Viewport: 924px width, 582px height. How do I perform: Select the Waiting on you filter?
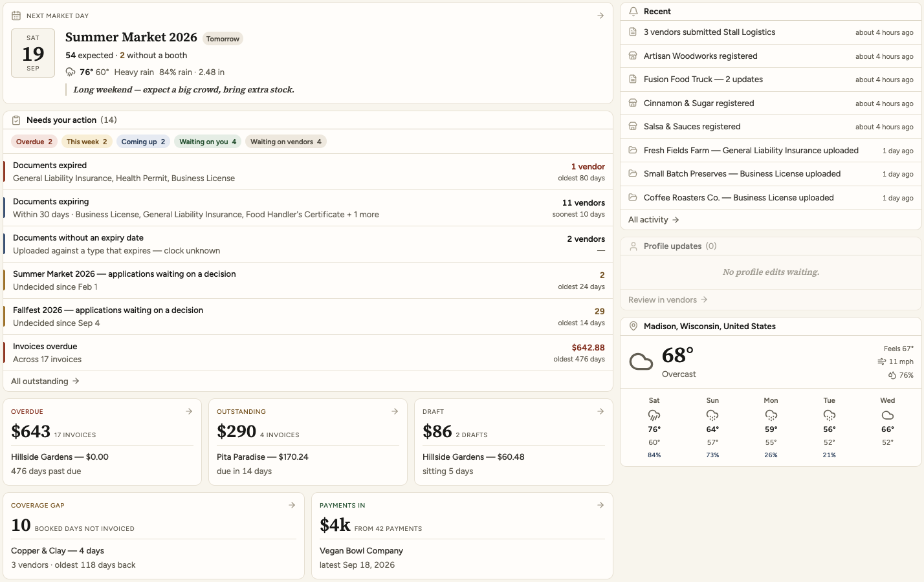coord(208,142)
